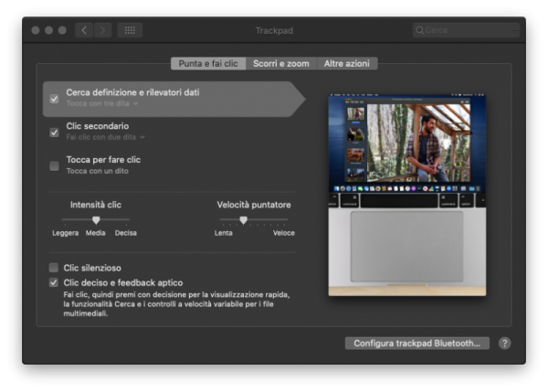Click the Velocità puntatore slider handle
The height and width of the screenshot is (392, 548).
[x=244, y=220]
